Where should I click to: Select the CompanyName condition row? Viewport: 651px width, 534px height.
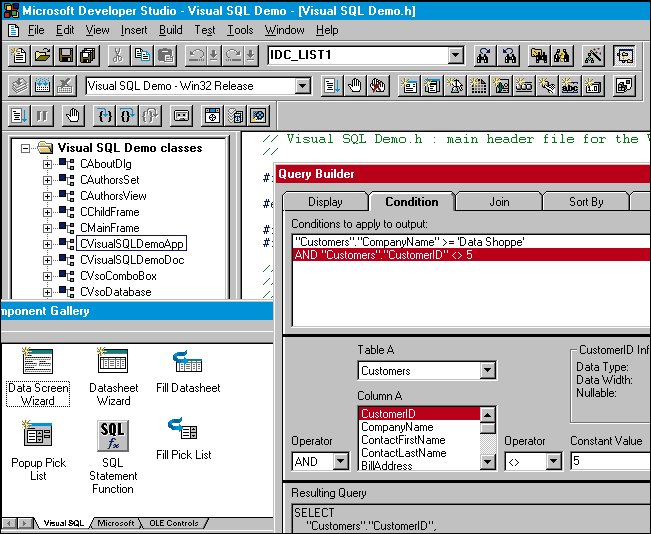[x=471, y=242]
